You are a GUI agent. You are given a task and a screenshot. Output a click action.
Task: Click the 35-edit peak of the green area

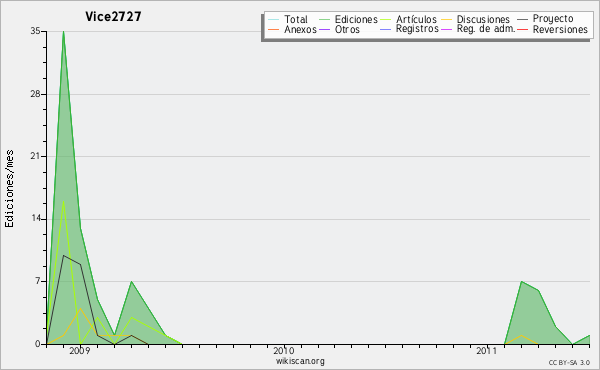[x=64, y=32]
